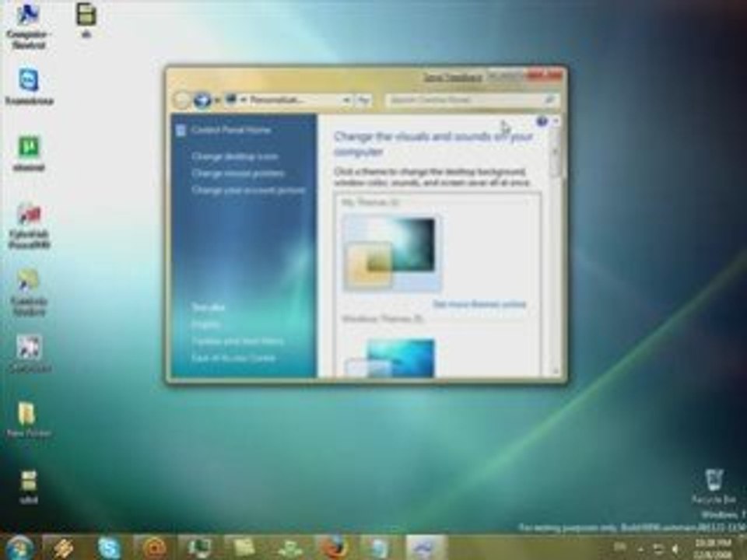Click Change desktop icons link
This screenshot has height=560, width=747.
[235, 156]
